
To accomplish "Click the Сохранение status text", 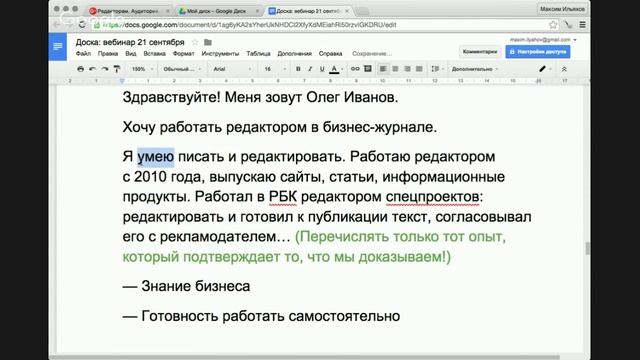I will click(372, 53).
